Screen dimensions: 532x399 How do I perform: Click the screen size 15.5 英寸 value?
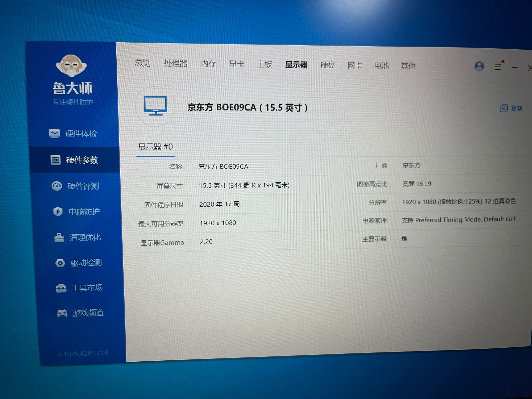pyautogui.click(x=244, y=185)
